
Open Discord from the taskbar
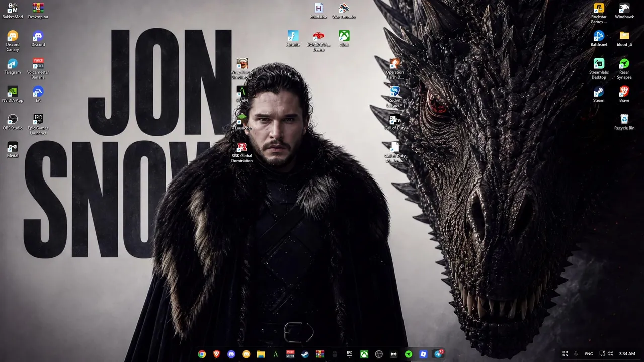click(x=231, y=354)
